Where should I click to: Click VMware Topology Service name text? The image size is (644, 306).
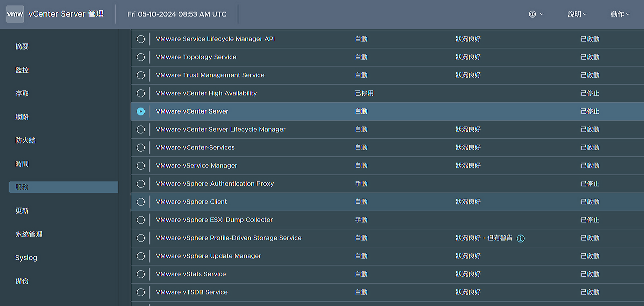point(196,57)
